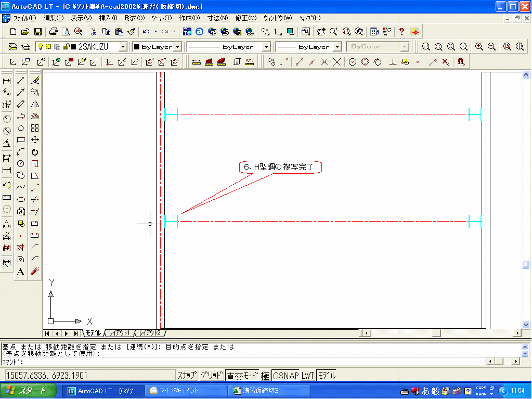
Task: Select the Array modify tool
Action: click(x=35, y=128)
